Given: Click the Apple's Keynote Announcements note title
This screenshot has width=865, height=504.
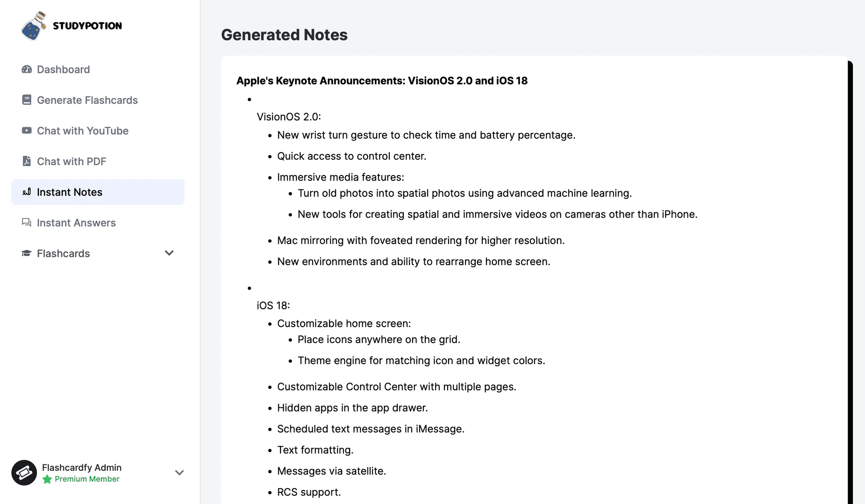Looking at the screenshot, I should point(381,80).
